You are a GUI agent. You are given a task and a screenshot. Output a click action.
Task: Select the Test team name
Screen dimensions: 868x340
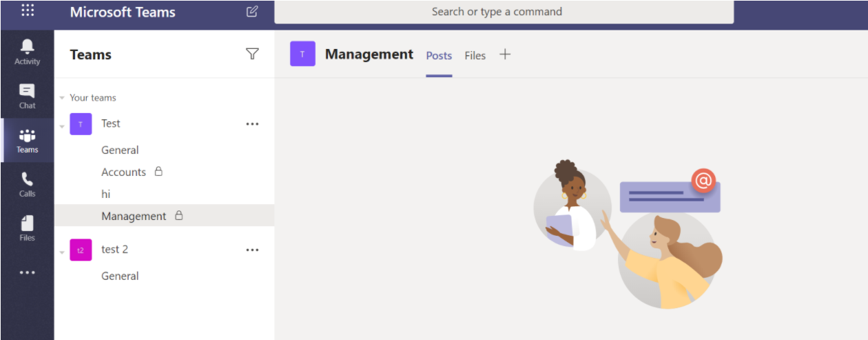tap(110, 123)
